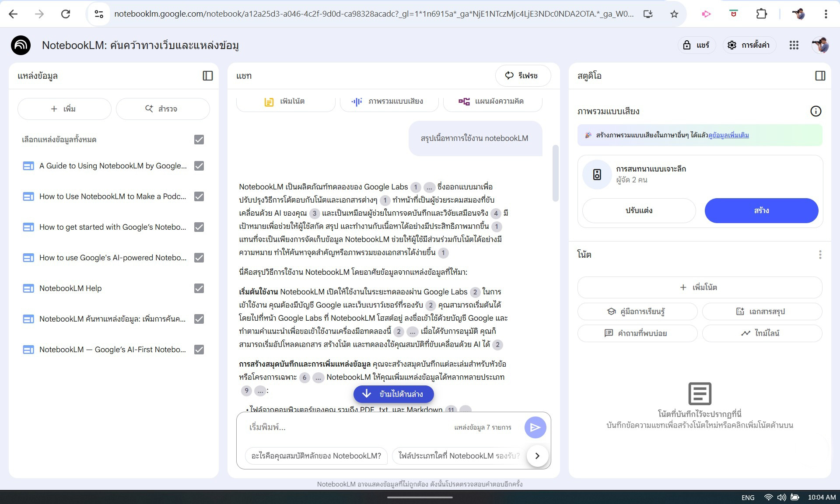840x504 pixels.
Task: Click the ดูข้อมูลเพิ่มเติม learn more link
Action: pyautogui.click(x=728, y=135)
